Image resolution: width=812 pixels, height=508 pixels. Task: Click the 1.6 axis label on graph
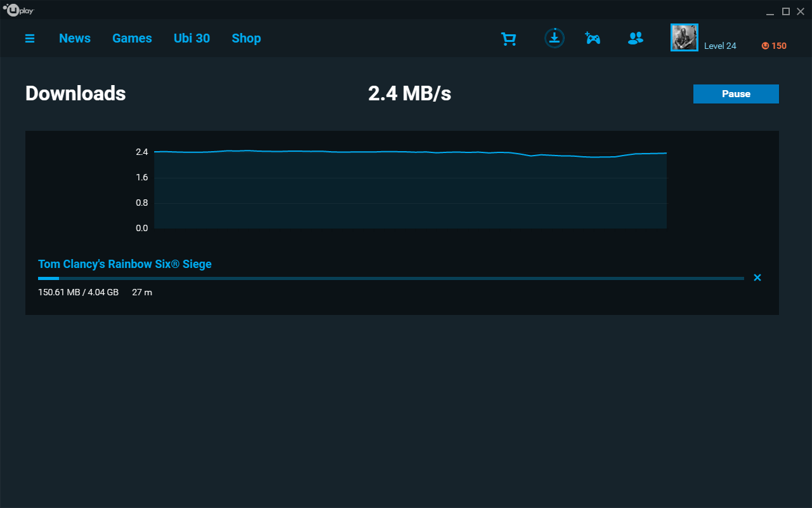(141, 177)
